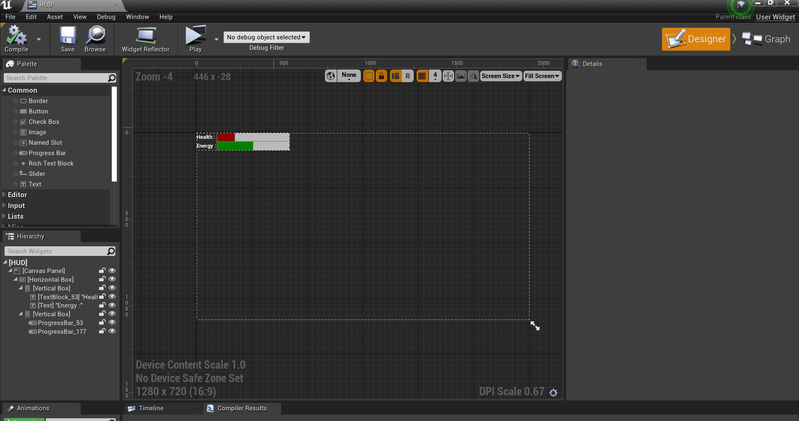Image resolution: width=799 pixels, height=421 pixels.
Task: Switch to Designer mode
Action: click(696, 39)
